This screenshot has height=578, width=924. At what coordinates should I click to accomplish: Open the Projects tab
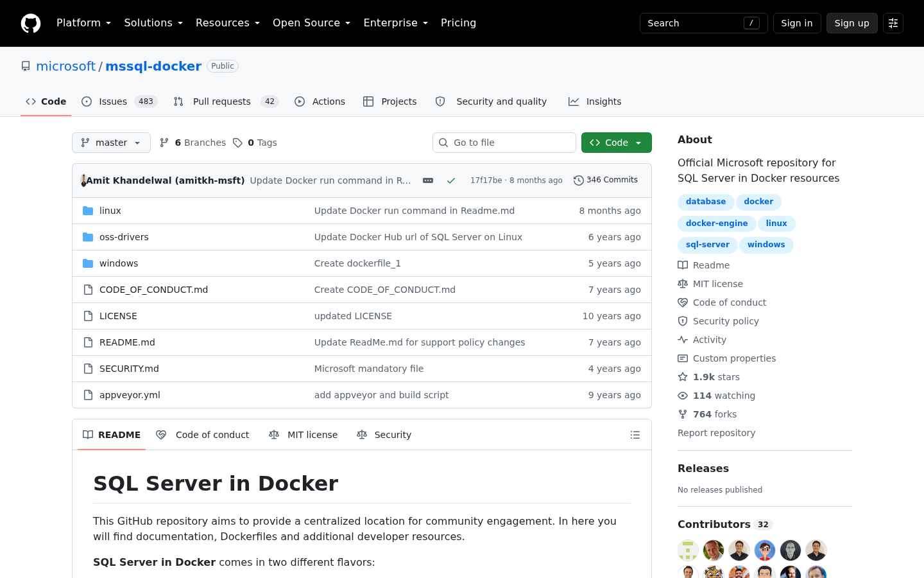(390, 101)
